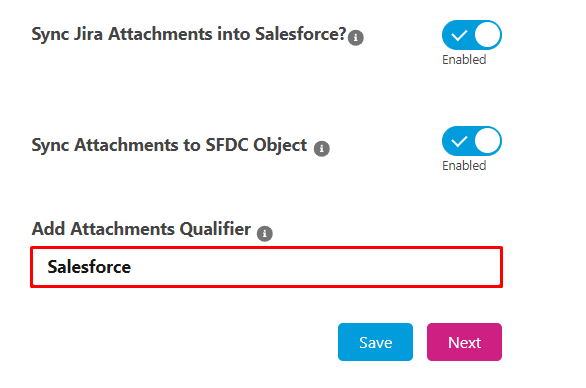Open info icon beside Sync Jira Attachments into Salesforce
The width and height of the screenshot is (586, 388).
[355, 38]
